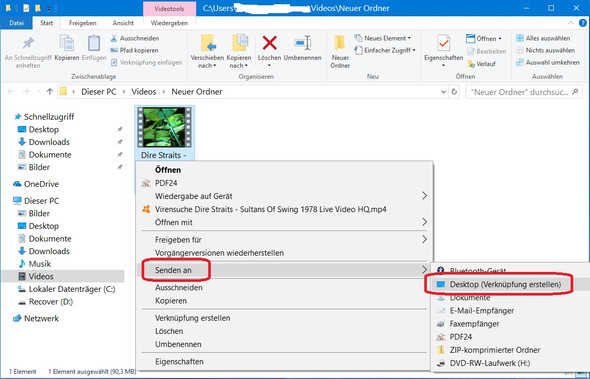Screen dimensions: 590x379
Task: Choose Desktop (Verknüpfung erstellen) in submenu
Action: (x=505, y=285)
